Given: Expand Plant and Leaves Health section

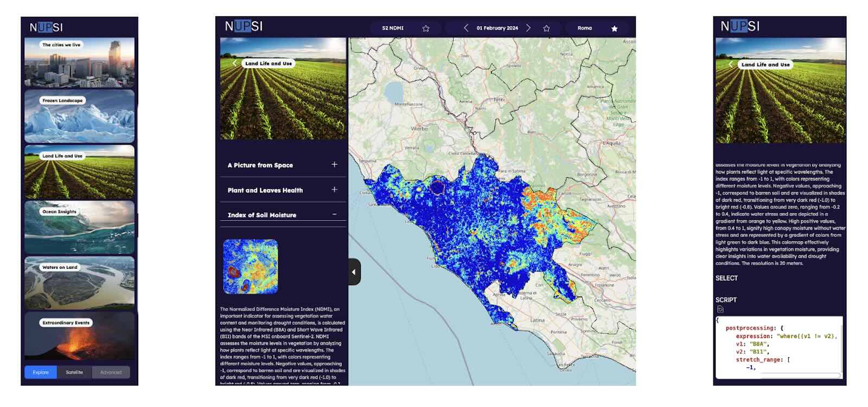Looking at the screenshot, I should pyautogui.click(x=334, y=190).
